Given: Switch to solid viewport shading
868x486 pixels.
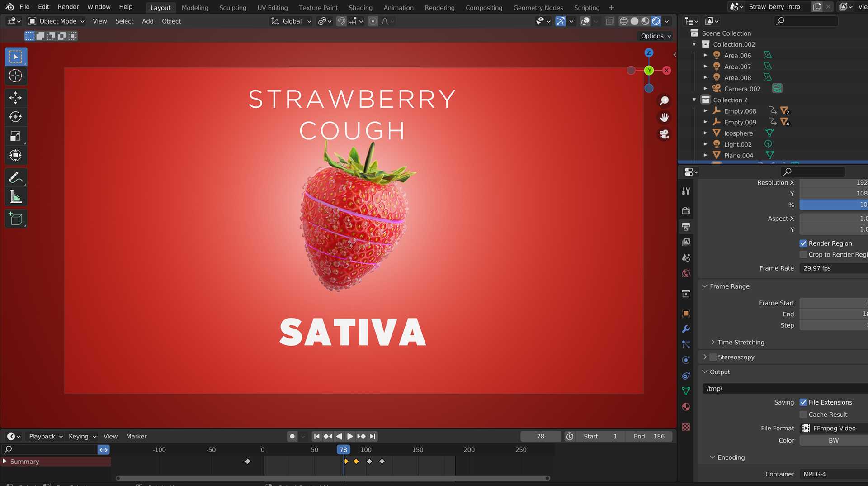Looking at the screenshot, I should 634,21.
